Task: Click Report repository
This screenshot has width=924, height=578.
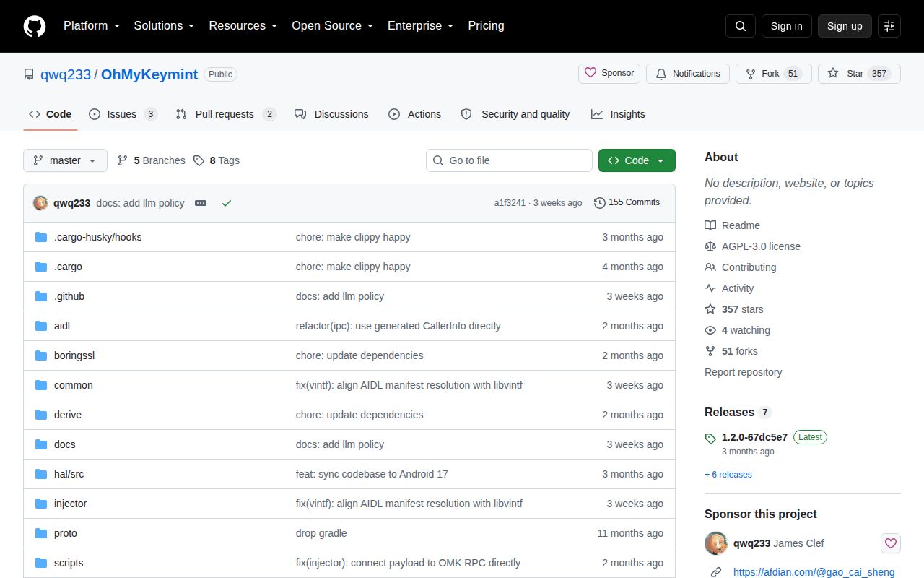Action: point(743,372)
